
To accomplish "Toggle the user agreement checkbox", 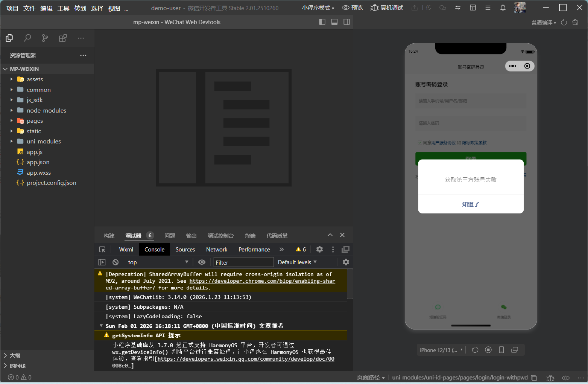I will pos(419,143).
